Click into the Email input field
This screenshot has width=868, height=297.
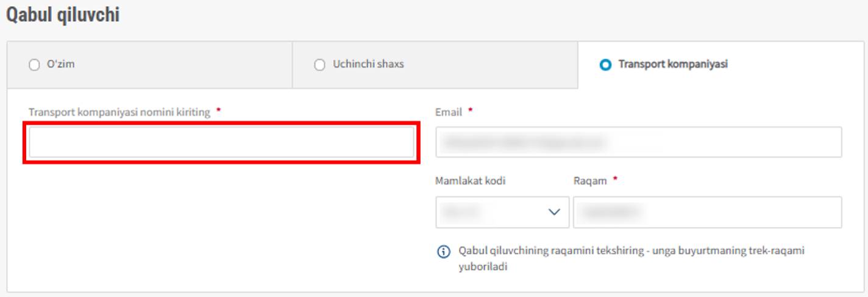tap(638, 142)
